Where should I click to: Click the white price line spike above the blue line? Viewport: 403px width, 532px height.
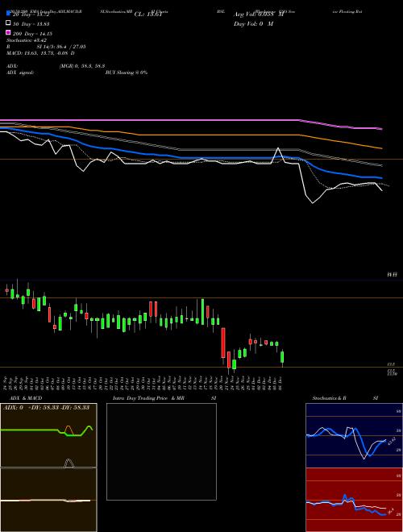coord(278,148)
